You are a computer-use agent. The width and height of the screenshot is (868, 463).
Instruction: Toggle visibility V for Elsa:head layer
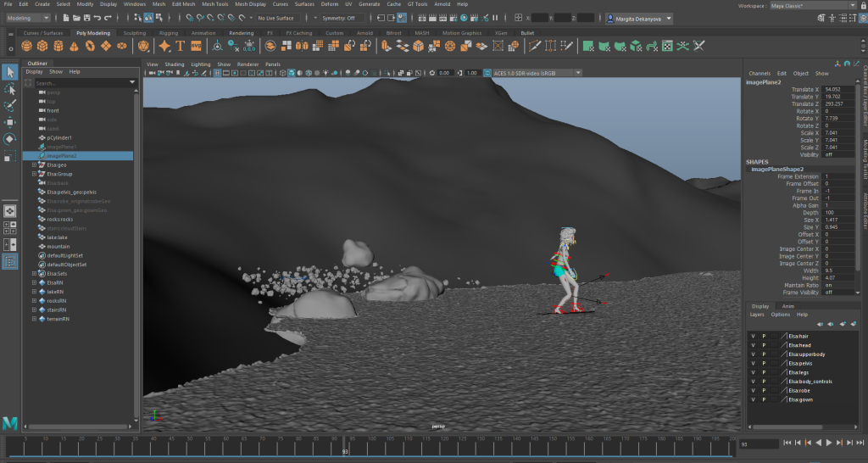tap(753, 345)
